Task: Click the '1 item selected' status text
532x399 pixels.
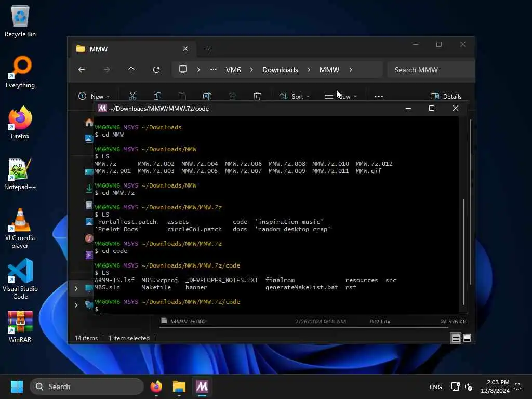Action: (129, 338)
